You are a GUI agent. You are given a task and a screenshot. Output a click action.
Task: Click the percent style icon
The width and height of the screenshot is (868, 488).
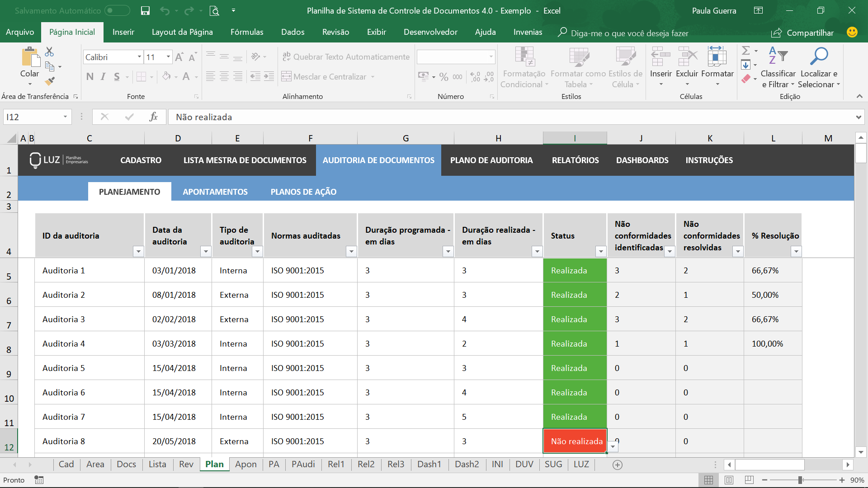pyautogui.click(x=444, y=77)
